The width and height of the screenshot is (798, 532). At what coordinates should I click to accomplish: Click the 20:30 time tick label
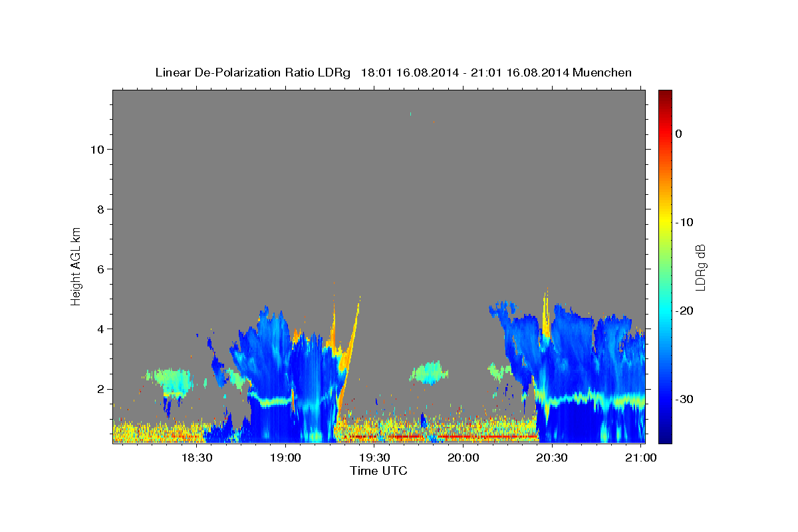pos(552,458)
